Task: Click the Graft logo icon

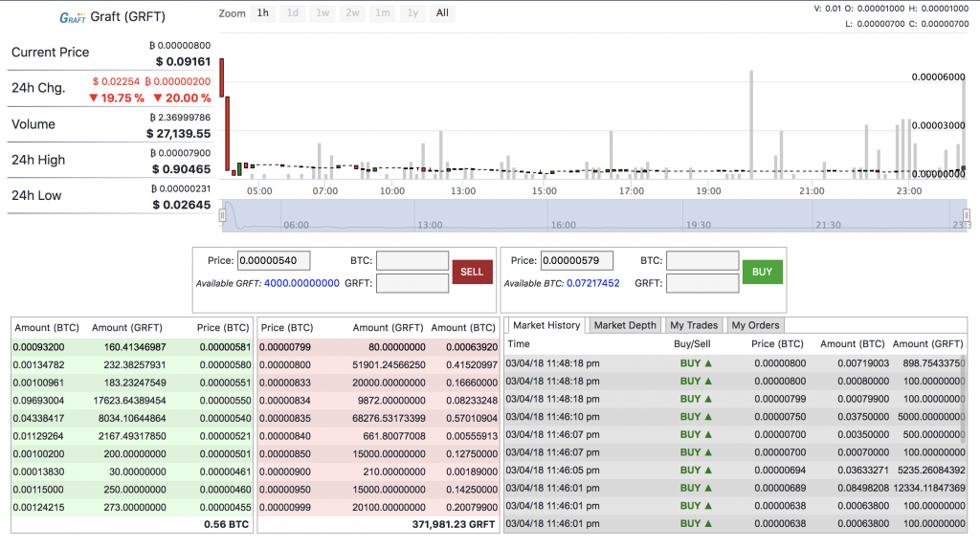Action: 73,18
